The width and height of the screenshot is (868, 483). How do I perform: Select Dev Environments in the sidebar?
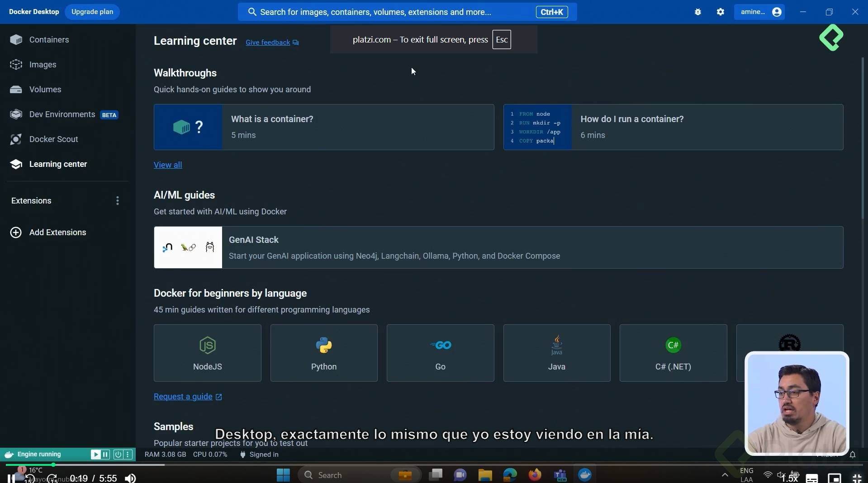point(68,114)
